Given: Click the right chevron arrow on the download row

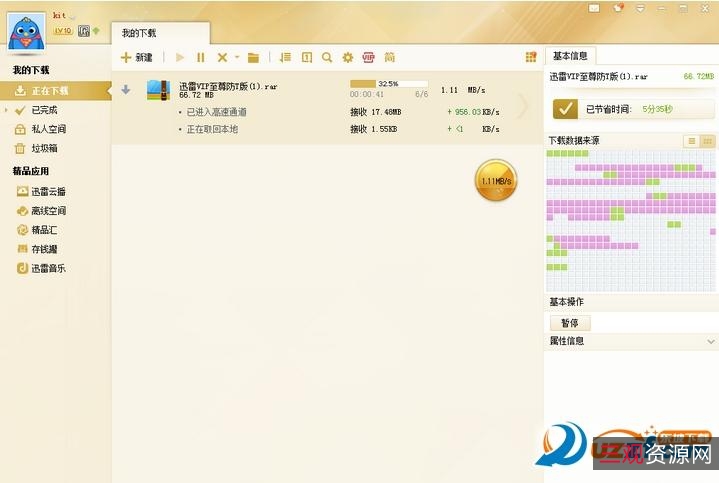Looking at the screenshot, I should [x=523, y=106].
